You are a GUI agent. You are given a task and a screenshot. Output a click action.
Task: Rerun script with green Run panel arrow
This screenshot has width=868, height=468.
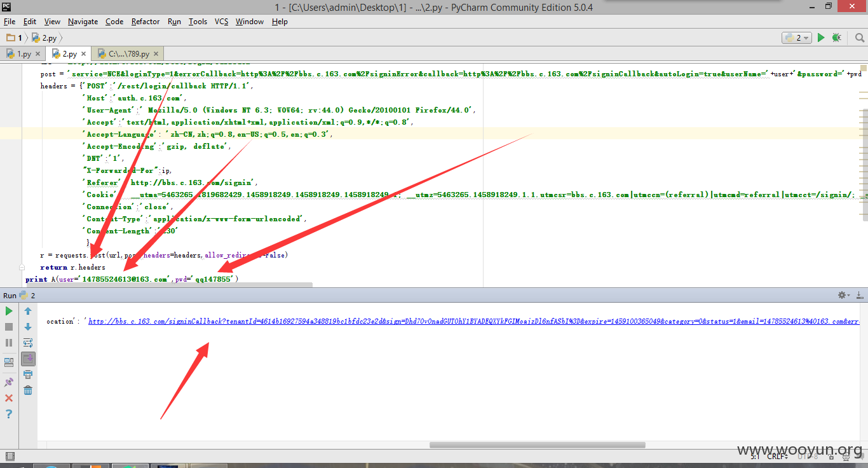pos(9,311)
